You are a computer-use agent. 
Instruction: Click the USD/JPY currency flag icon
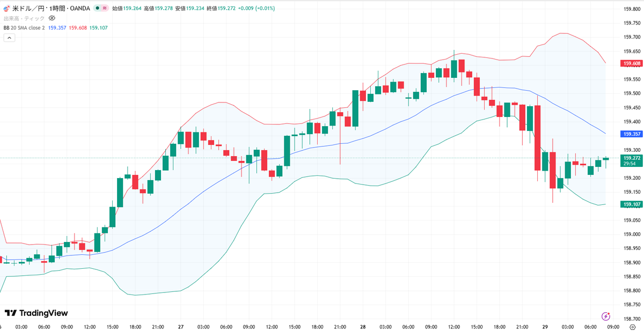[x=6, y=9]
